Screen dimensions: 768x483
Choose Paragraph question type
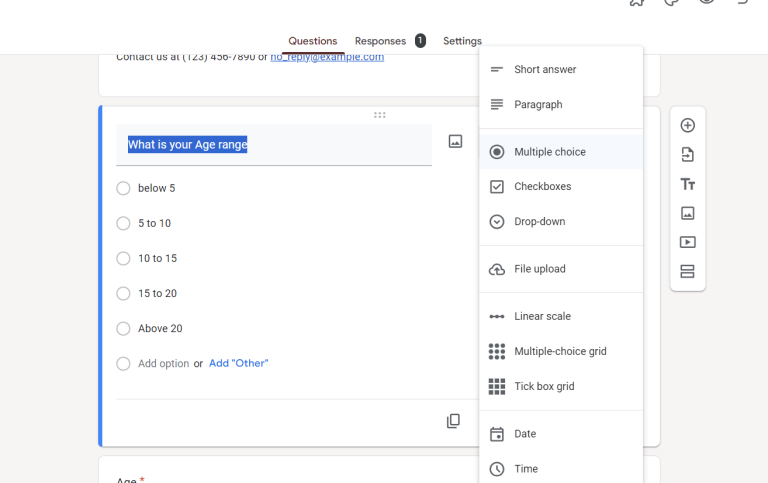pos(561,104)
